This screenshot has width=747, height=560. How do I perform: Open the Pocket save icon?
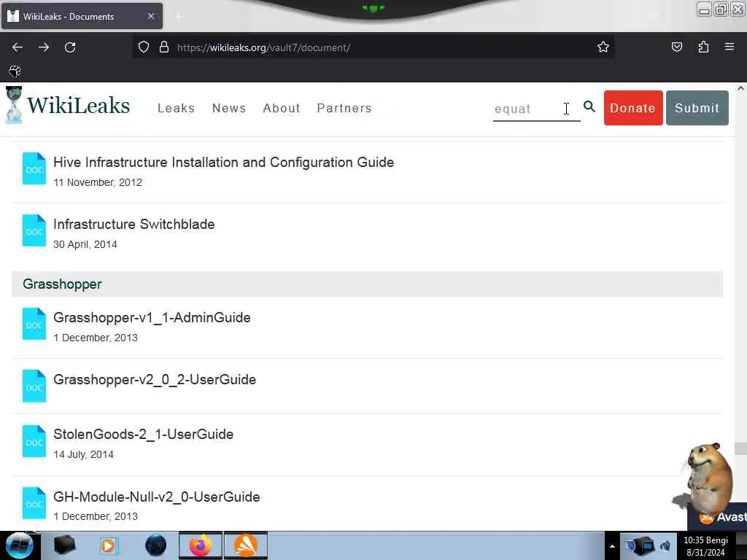676,47
